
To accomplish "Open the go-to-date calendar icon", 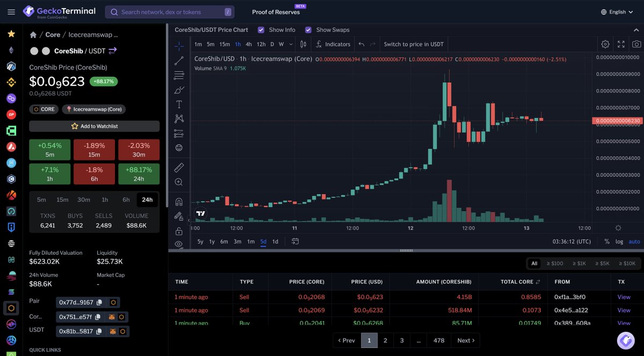I will pos(295,241).
